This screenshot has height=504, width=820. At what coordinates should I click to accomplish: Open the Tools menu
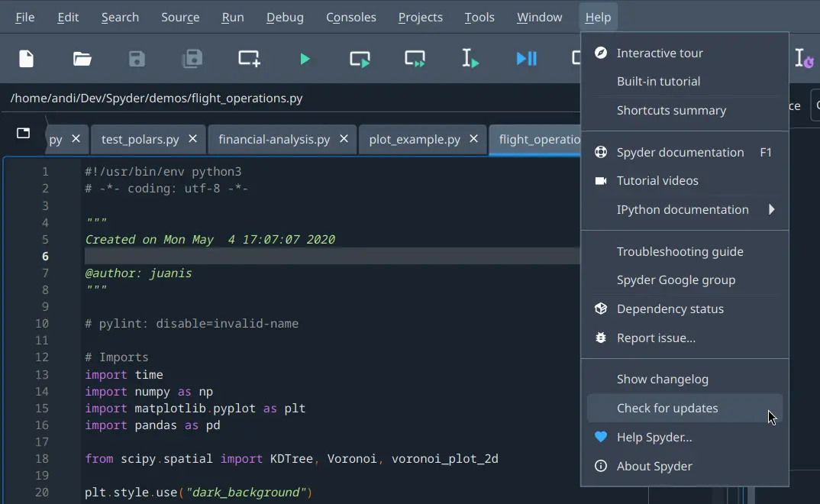click(x=479, y=18)
